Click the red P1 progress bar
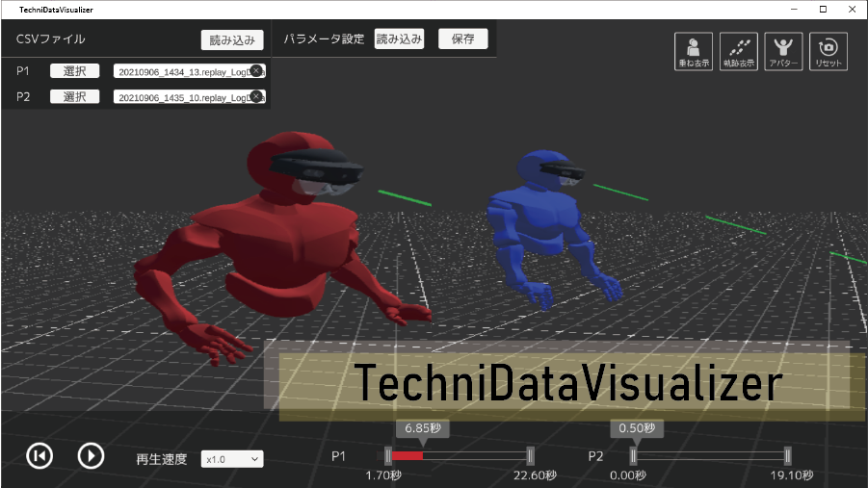Screen dimensions: 868x488 point(407,456)
